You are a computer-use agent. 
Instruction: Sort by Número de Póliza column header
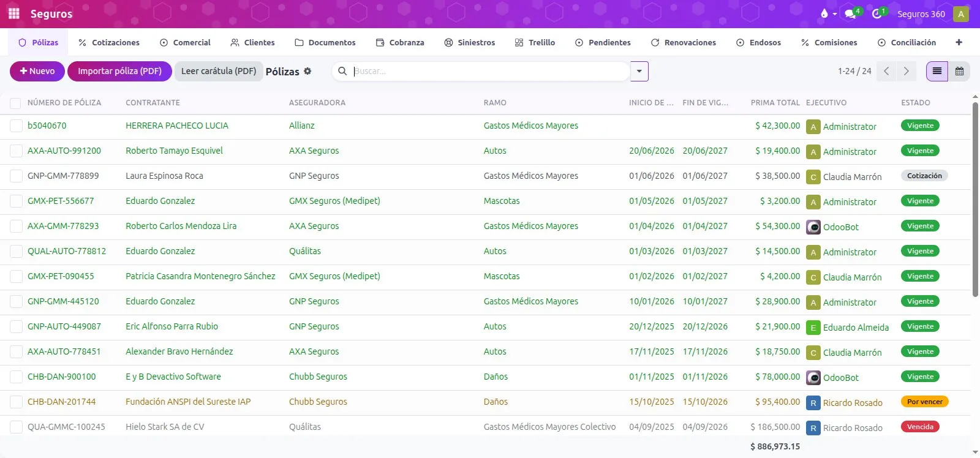tap(64, 103)
